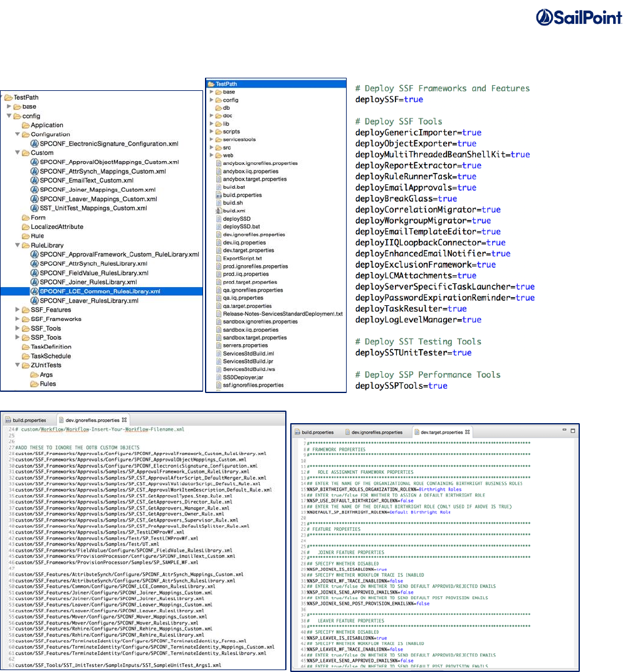Image resolution: width=630 pixels, height=672 pixels.
Task: Select qa.ignorefiles.properties file
Action: 253,290
